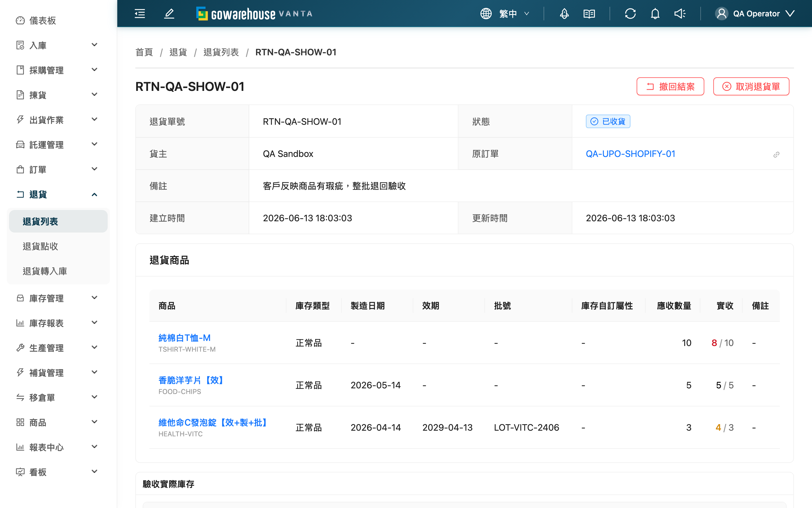This screenshot has height=508, width=812.
Task: Click the 撤回結案 button
Action: coord(670,87)
